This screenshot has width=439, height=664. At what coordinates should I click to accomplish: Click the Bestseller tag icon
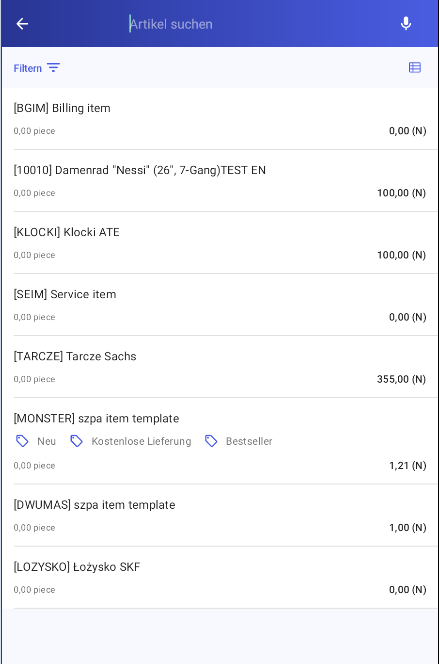coord(211,441)
